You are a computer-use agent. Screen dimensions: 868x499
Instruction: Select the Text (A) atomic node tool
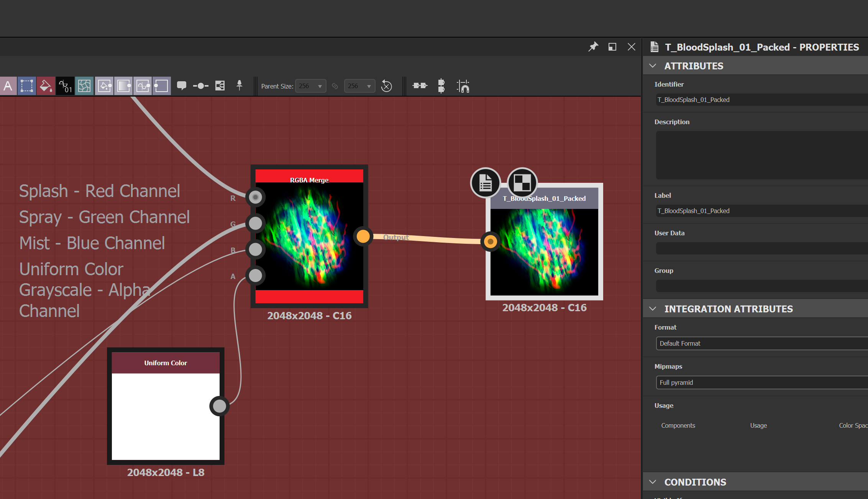point(8,86)
